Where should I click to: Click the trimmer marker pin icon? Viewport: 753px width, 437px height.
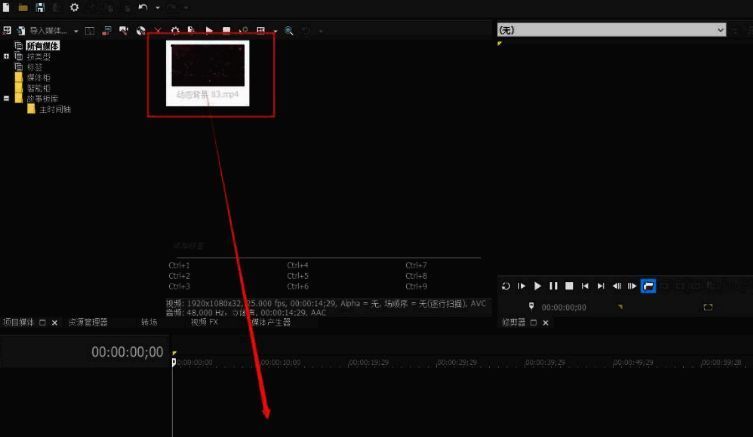pyautogui.click(x=531, y=306)
